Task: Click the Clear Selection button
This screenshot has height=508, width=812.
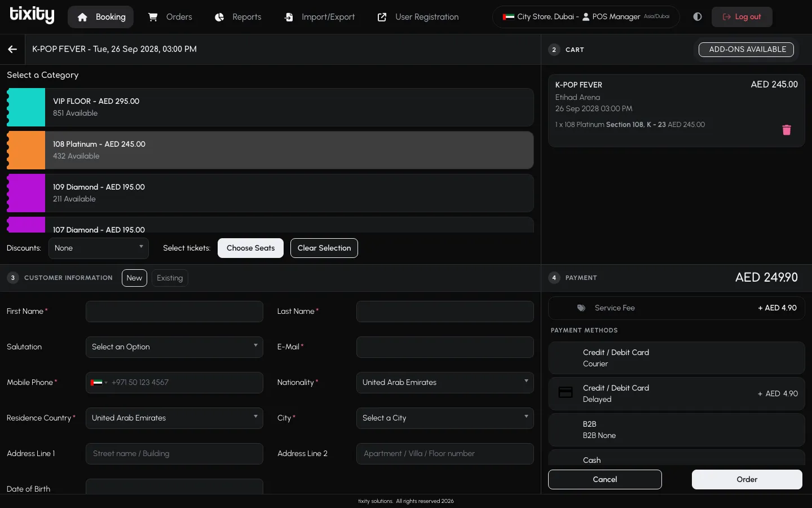Action: coord(324,248)
